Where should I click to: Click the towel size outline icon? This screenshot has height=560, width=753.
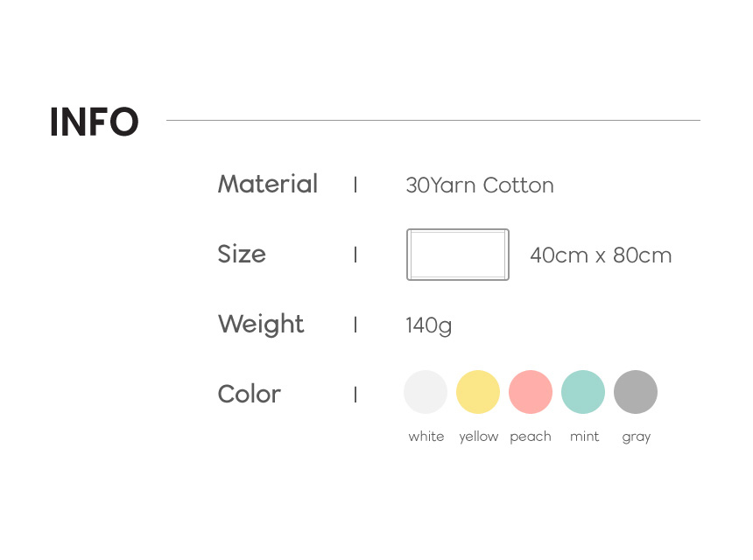coord(457,255)
